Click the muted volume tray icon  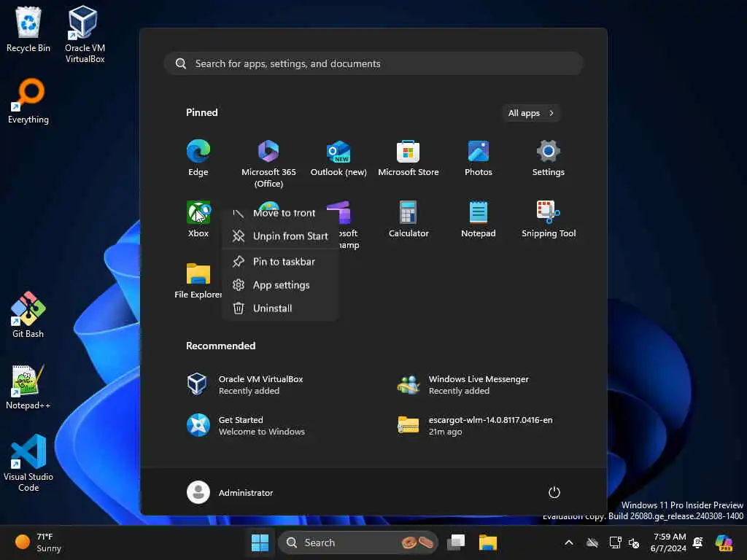point(634,542)
